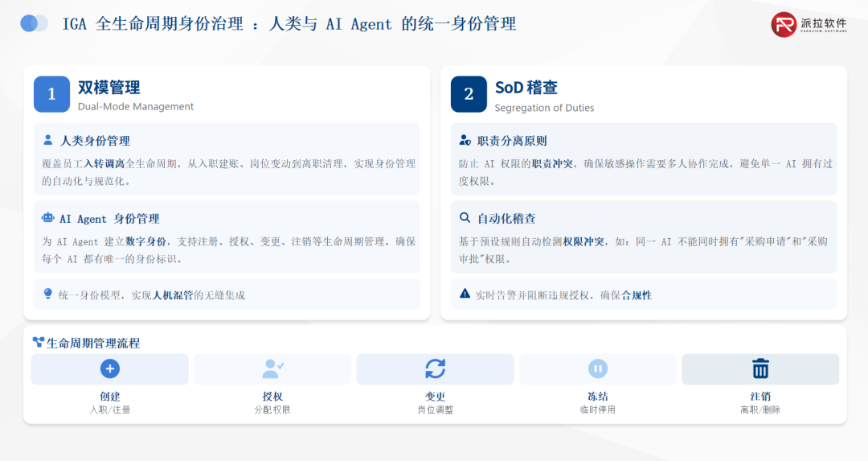Click the 生命周期管理流程 heading
The image size is (868, 461).
[x=93, y=343]
